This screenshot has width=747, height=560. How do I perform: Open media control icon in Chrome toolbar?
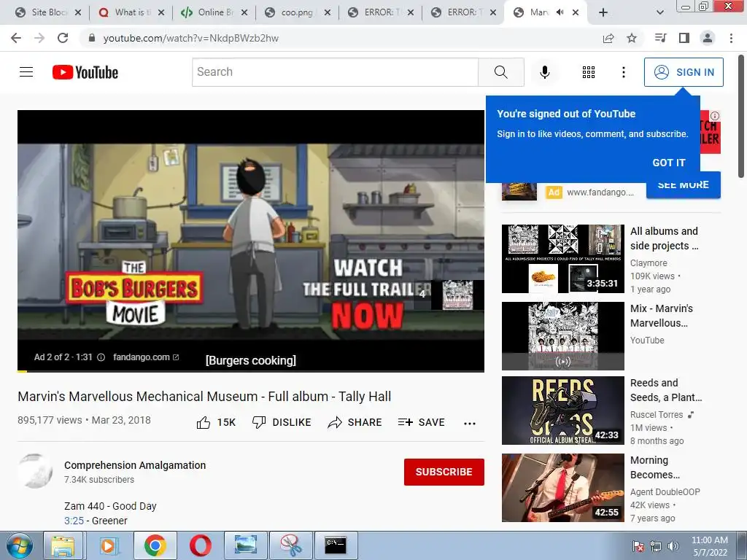[x=660, y=38]
